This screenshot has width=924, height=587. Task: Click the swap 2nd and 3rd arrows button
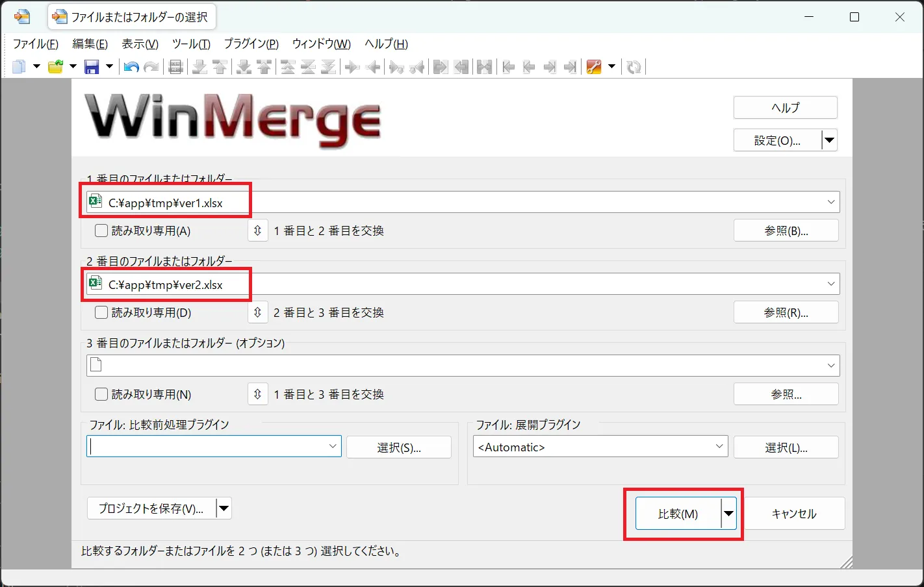pos(258,312)
